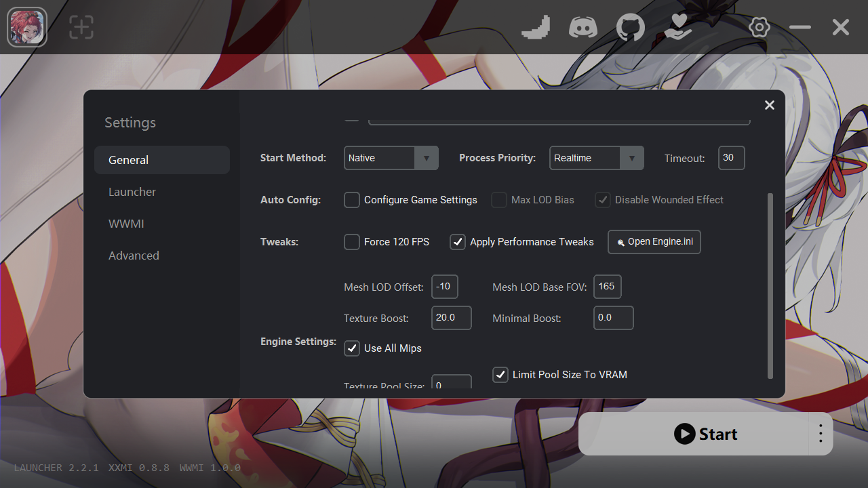Screen dimensions: 868x488
Task: Select the game character avatar icon
Action: [27, 27]
